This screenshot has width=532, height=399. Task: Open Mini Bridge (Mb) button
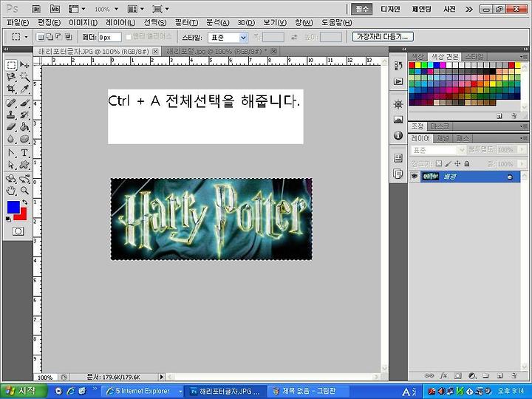tap(55, 9)
